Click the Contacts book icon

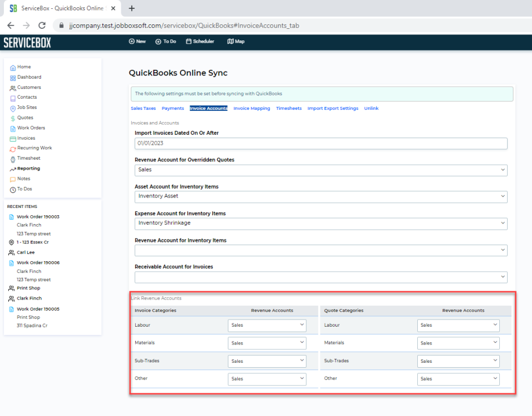click(x=13, y=98)
